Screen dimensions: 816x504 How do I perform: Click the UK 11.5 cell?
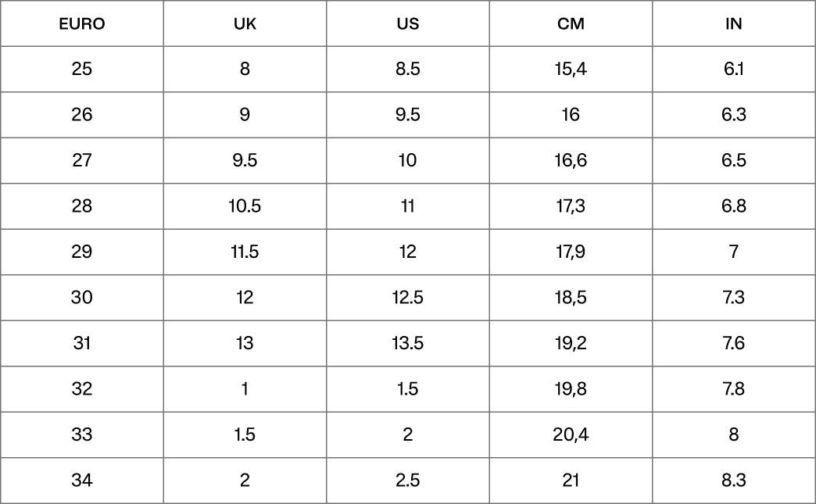click(245, 252)
